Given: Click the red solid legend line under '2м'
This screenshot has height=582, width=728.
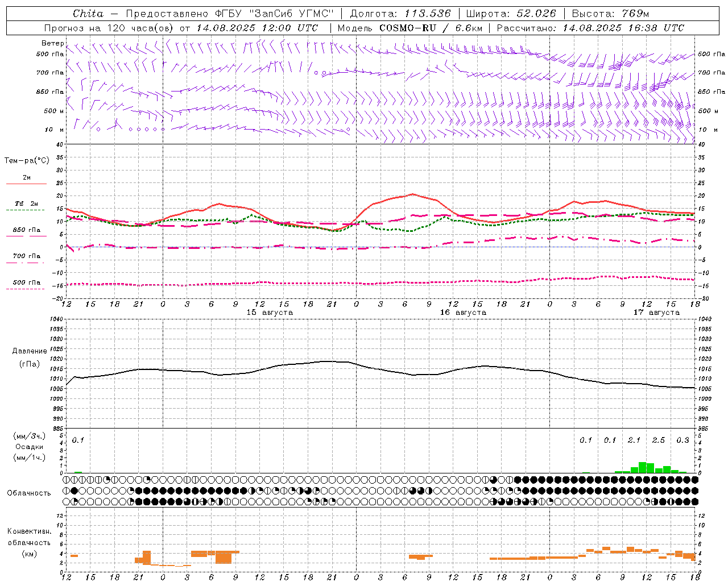Looking at the screenshot, I should click(x=26, y=184).
